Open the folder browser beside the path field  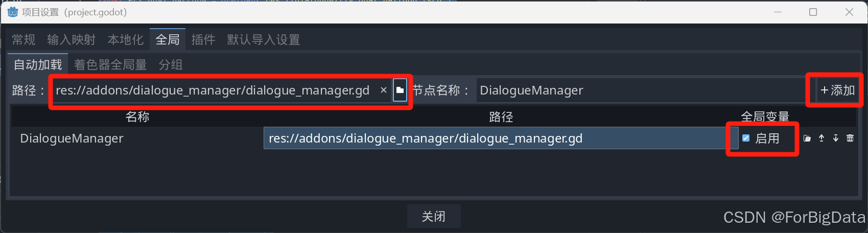pos(400,90)
